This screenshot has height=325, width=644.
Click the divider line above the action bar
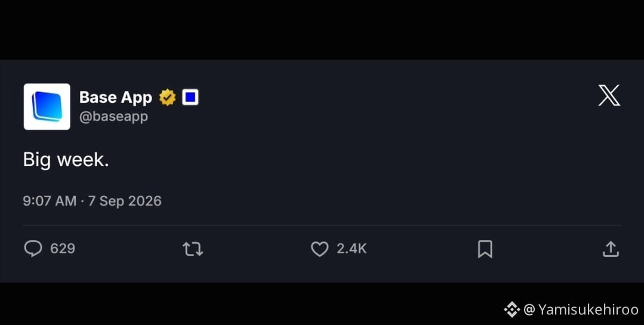coord(322,226)
